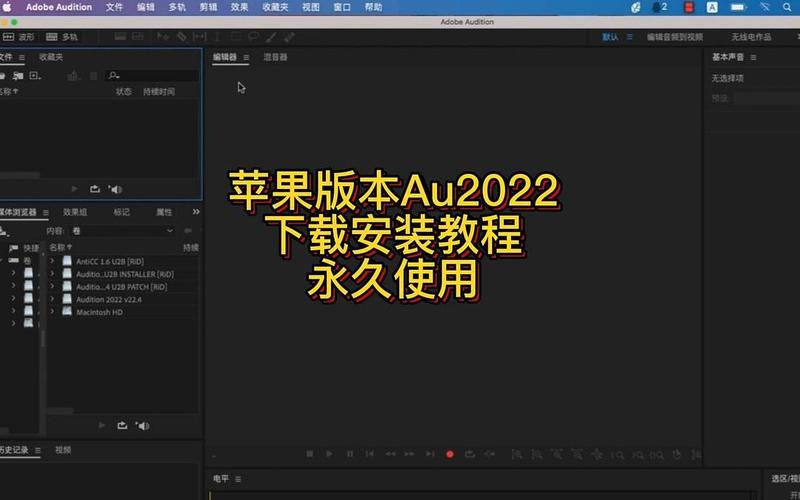Toggle auto-play speaker in Media Browser panel

pyautogui.click(x=142, y=426)
